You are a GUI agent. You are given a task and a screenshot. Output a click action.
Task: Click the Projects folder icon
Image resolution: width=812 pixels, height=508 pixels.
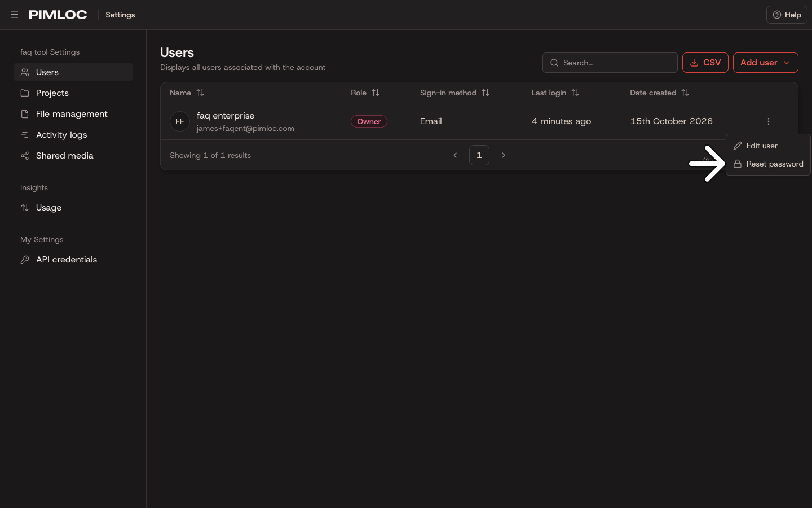pyautogui.click(x=25, y=93)
